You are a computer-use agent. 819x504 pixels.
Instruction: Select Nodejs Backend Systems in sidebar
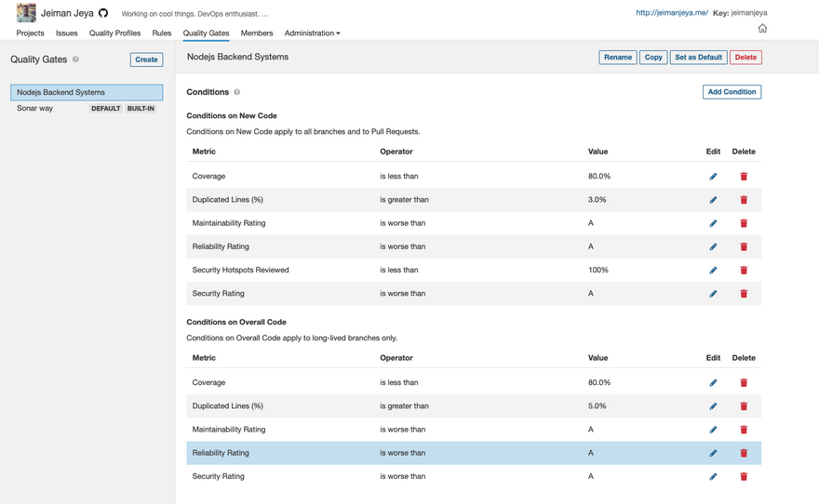click(x=87, y=92)
